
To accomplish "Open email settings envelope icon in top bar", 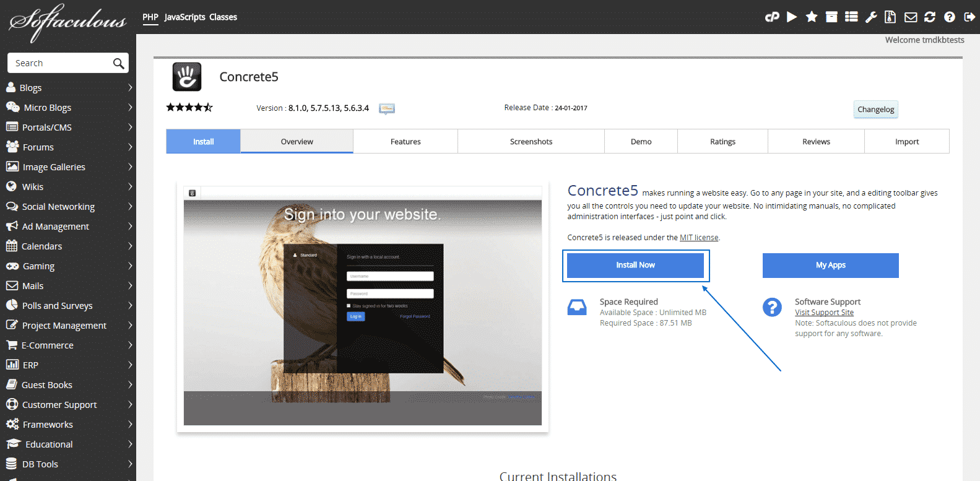I will point(911,17).
